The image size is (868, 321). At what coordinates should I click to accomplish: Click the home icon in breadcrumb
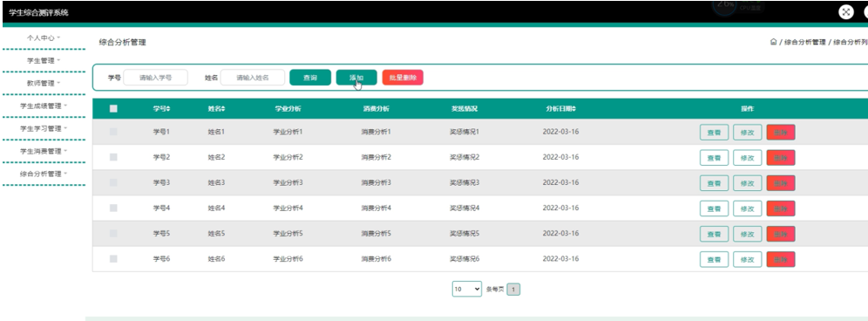773,42
